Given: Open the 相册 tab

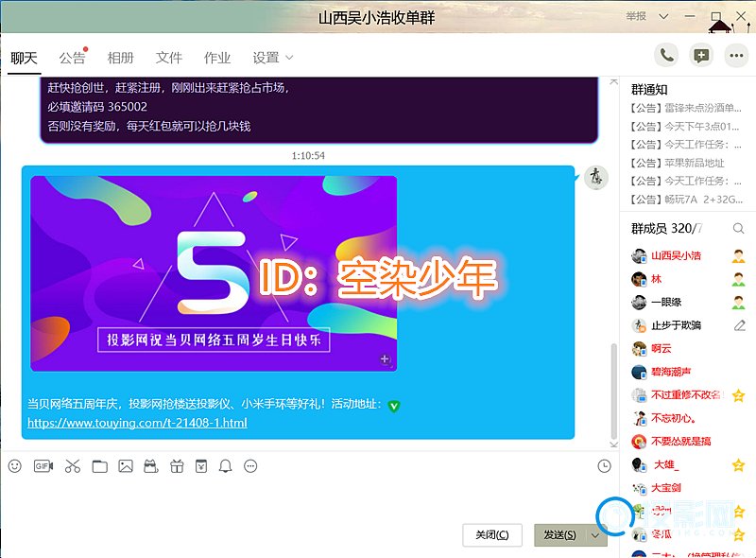Looking at the screenshot, I should point(121,58).
